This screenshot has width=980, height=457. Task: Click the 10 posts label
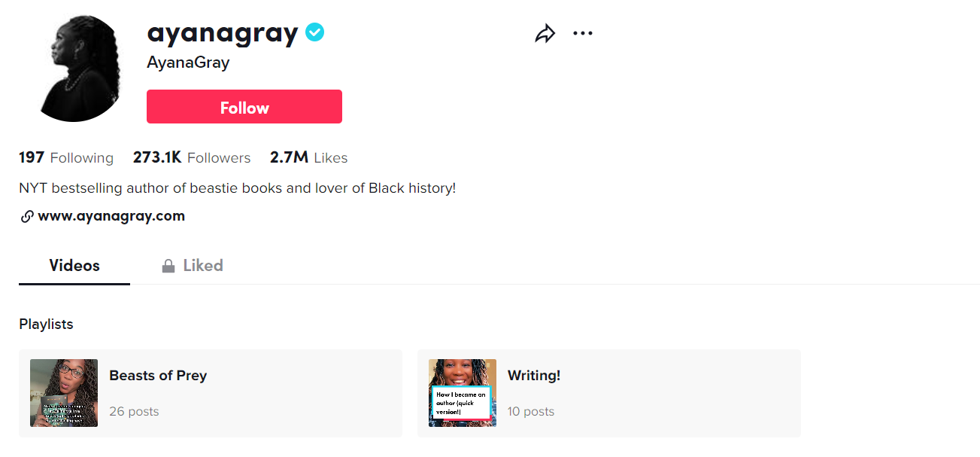531,412
